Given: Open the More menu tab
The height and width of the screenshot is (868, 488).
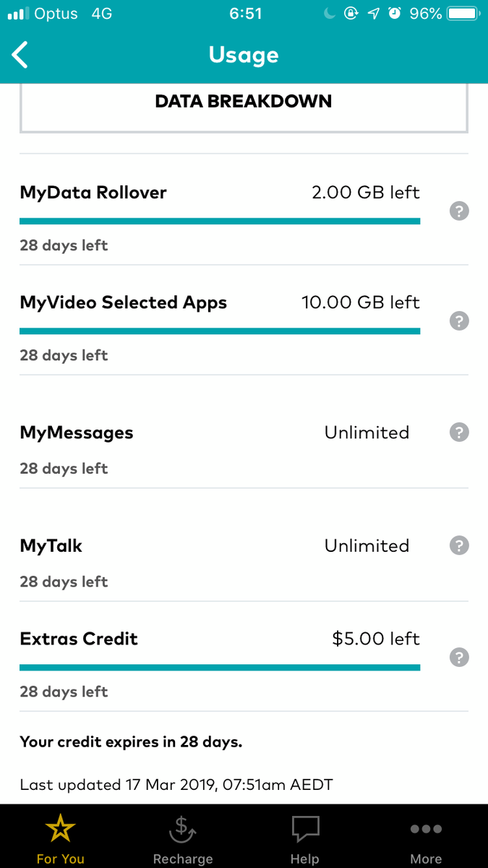Looking at the screenshot, I should [x=426, y=837].
